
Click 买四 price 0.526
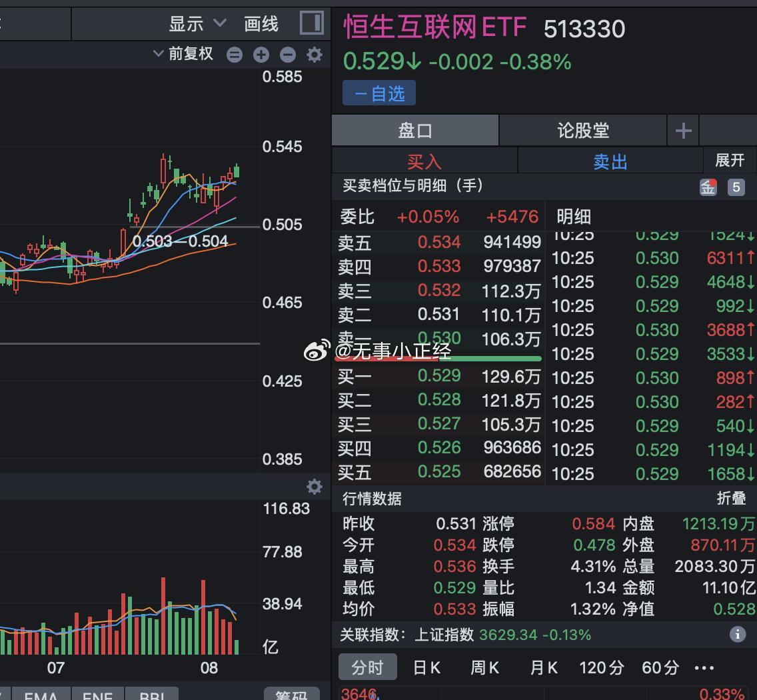tap(439, 448)
